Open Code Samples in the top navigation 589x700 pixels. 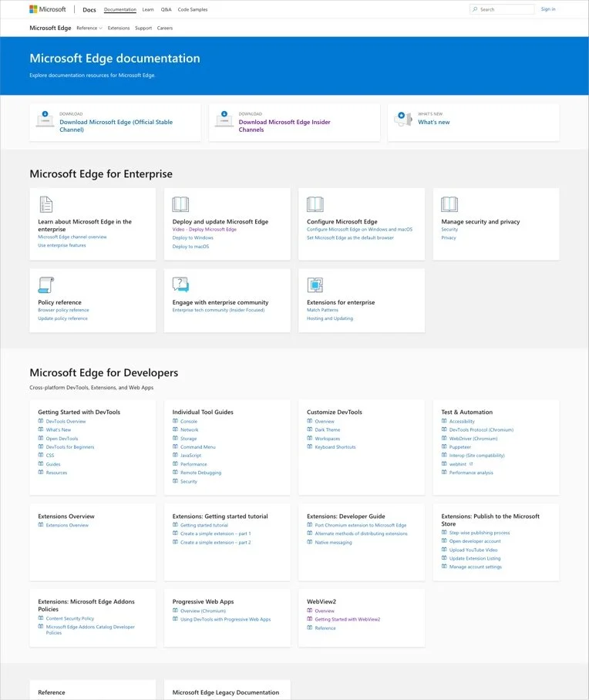click(x=193, y=9)
